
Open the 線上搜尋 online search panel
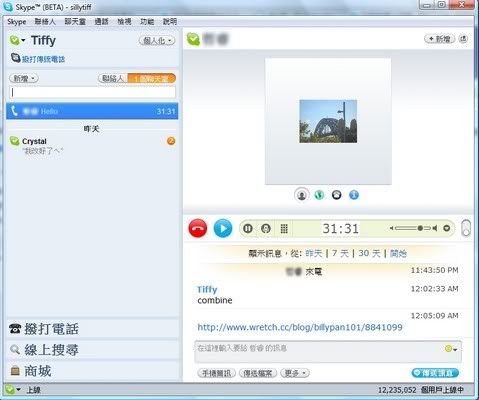(92, 350)
